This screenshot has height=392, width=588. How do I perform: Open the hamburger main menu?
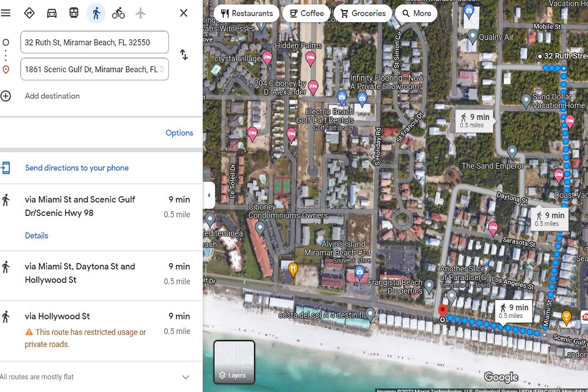6,13
